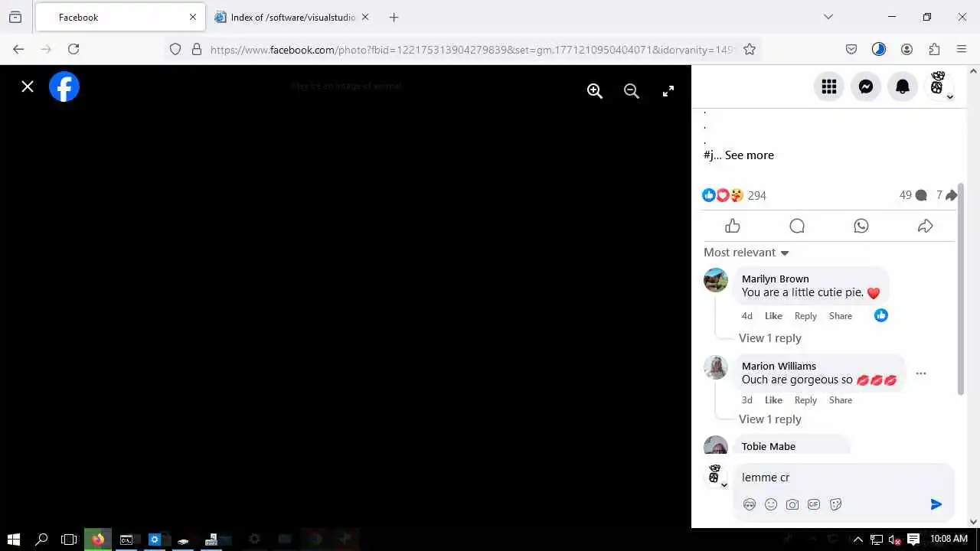This screenshot has width=980, height=551.
Task: Send the comment with arrow button
Action: click(936, 504)
